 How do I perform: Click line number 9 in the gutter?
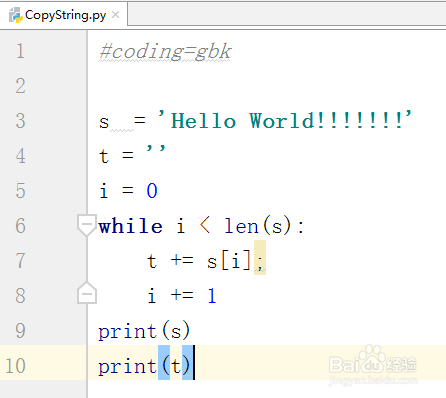[20, 331]
